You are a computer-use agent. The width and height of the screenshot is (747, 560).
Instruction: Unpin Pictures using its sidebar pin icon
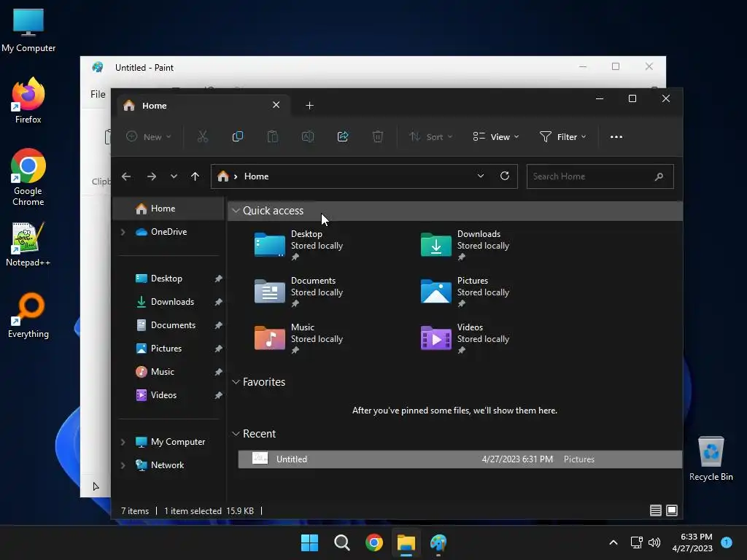218,349
